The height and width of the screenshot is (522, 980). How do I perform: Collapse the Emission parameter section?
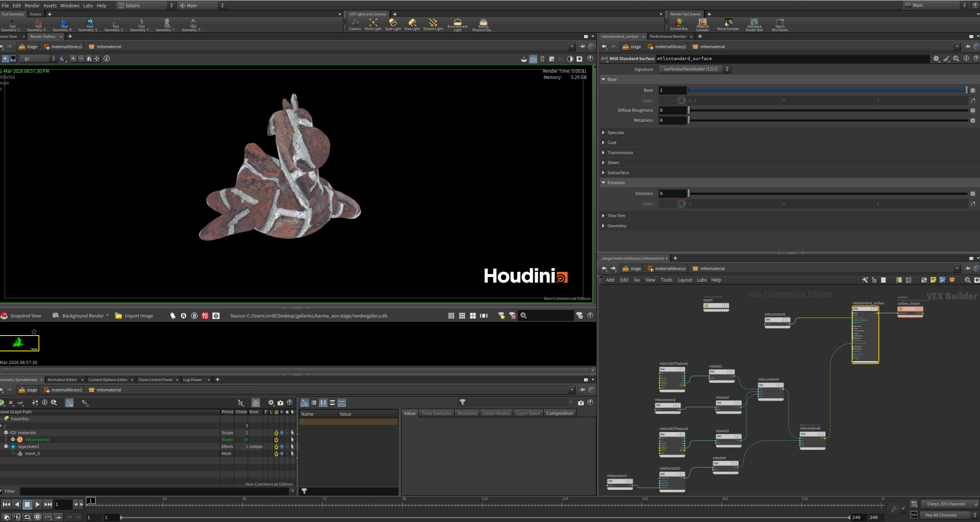point(615,183)
